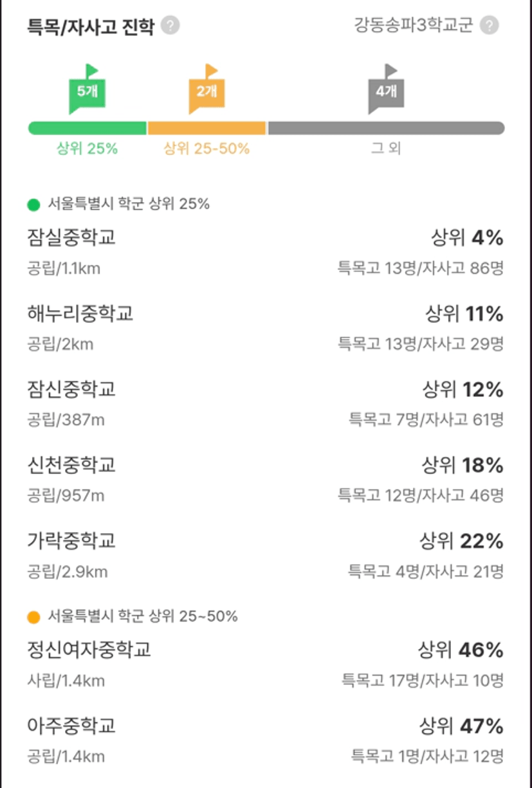532x788 pixels.
Task: Tap the green 5개 flag marker
Action: 86,89
